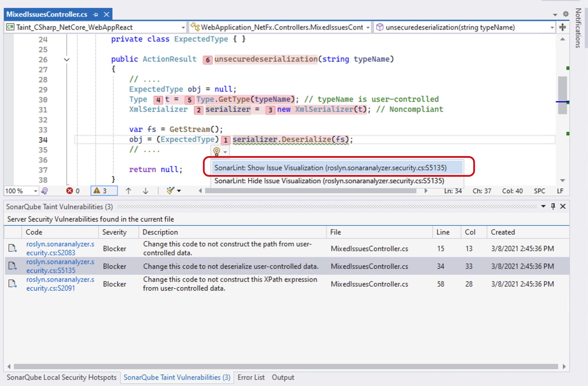Sort by the File column header
The height and width of the screenshot is (386, 588).
(379, 232)
